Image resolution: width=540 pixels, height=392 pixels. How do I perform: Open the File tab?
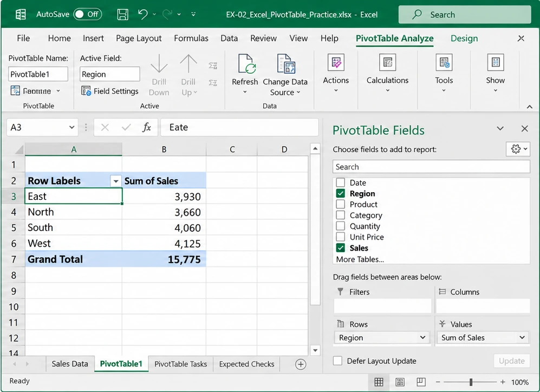pyautogui.click(x=23, y=38)
